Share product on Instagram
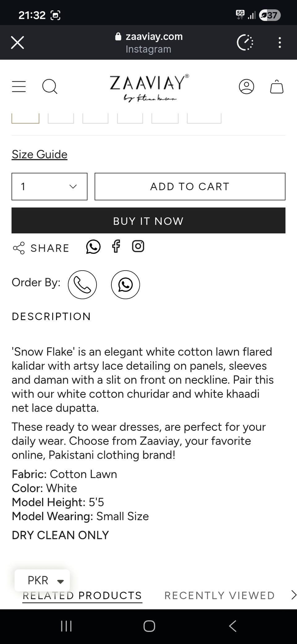Screen dimensions: 297x644 tap(138, 246)
